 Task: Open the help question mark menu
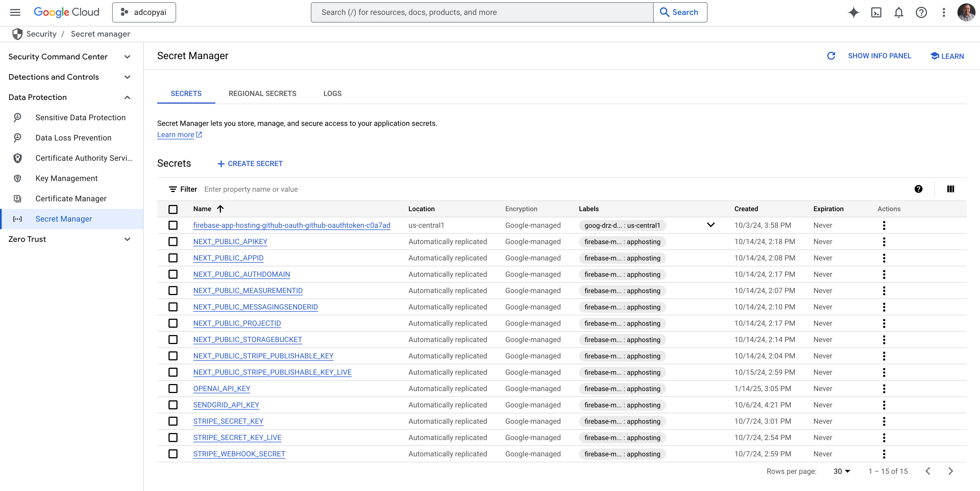click(921, 13)
